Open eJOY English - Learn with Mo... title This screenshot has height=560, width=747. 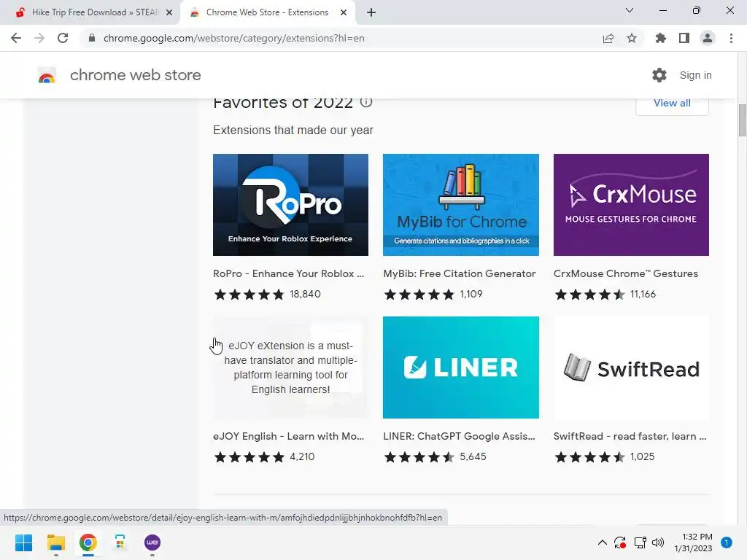(x=288, y=436)
